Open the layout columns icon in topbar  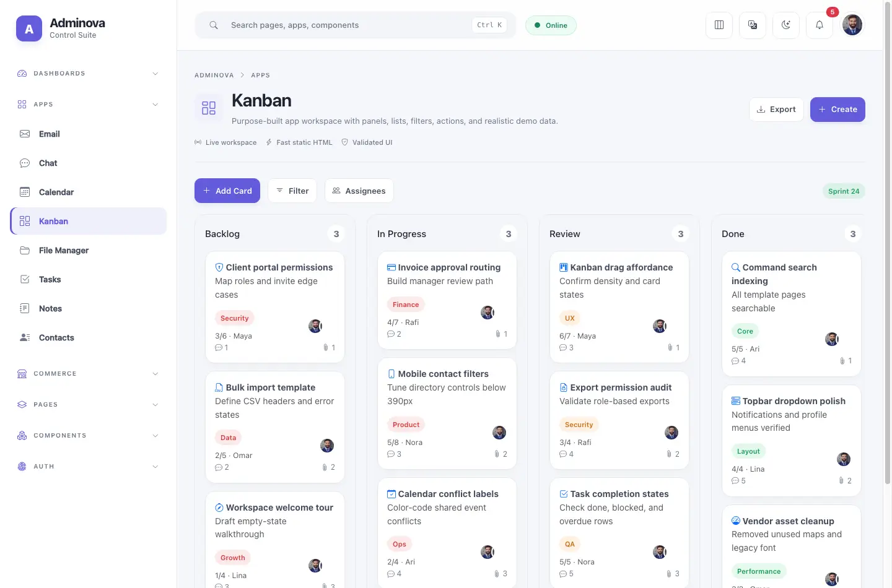click(x=719, y=25)
